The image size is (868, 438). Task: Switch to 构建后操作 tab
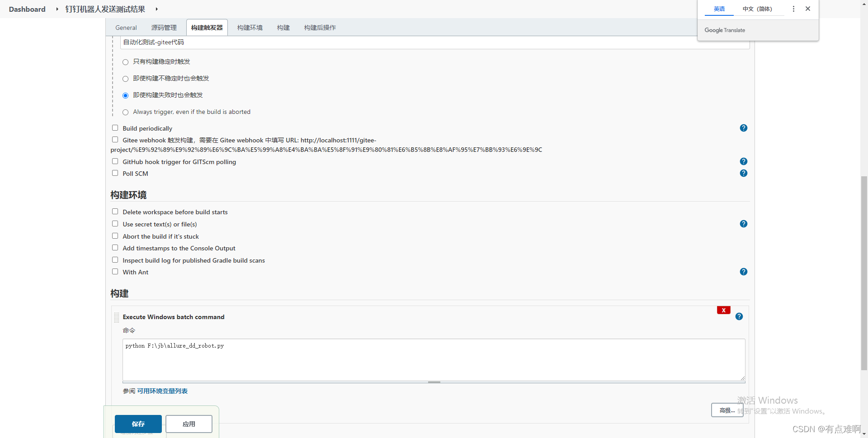click(x=320, y=28)
